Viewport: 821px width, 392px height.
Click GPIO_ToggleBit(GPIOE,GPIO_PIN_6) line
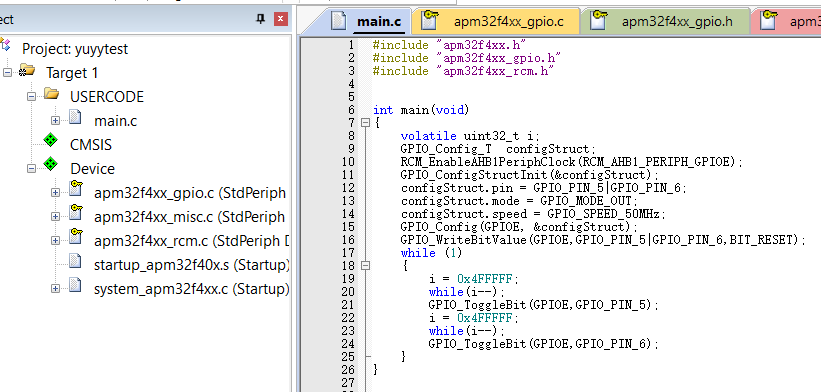coord(543,343)
